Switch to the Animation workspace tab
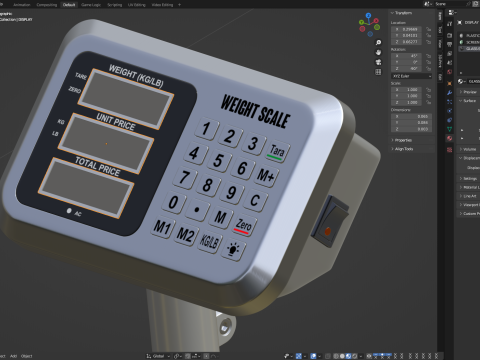 [22, 5]
